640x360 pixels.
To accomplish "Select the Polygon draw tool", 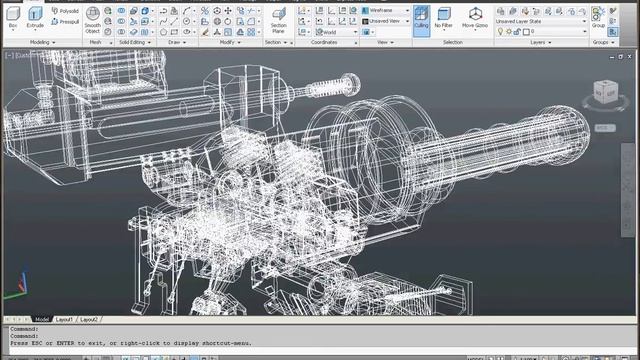I will pyautogui.click(x=163, y=32).
